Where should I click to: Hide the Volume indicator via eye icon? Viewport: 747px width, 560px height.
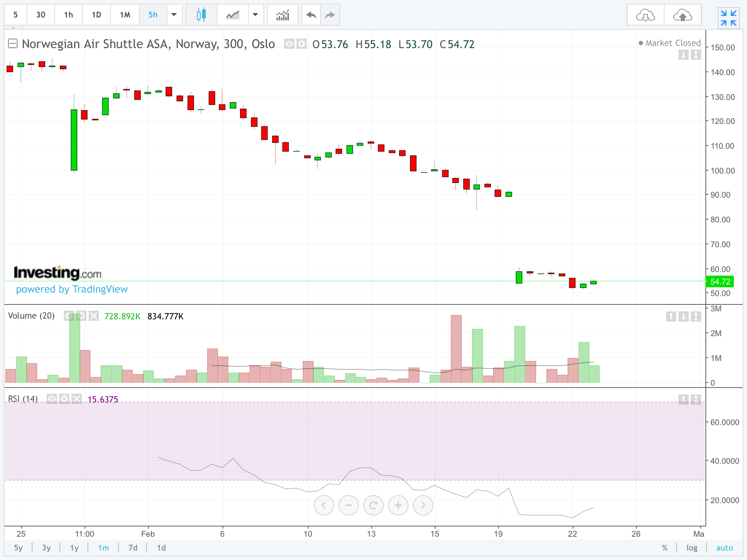click(x=69, y=316)
